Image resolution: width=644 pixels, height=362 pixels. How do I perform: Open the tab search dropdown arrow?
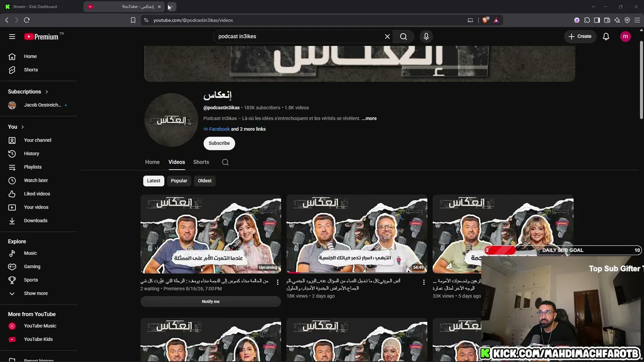[x=593, y=7]
